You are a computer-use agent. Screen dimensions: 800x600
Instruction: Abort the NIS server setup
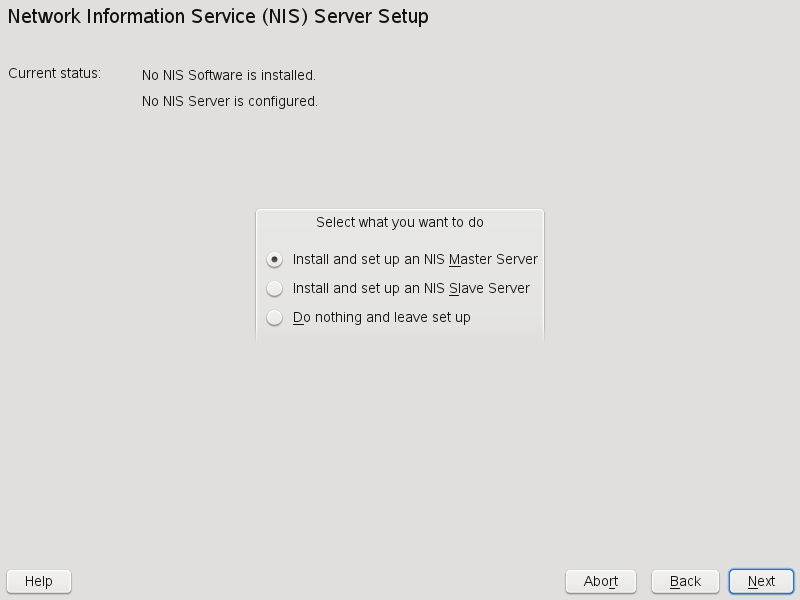point(601,581)
